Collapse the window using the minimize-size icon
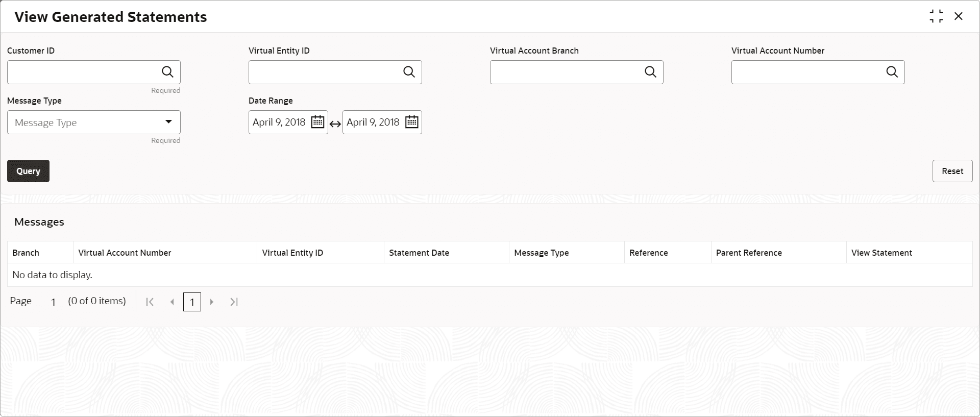This screenshot has width=980, height=417. pyautogui.click(x=936, y=16)
